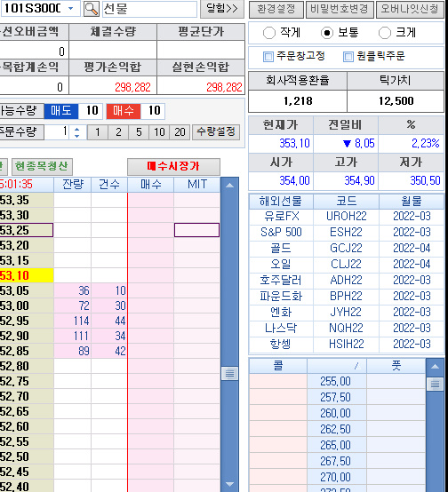Enable the 원클릭주문 checkbox
The height and width of the screenshot is (492, 448).
coord(348,57)
